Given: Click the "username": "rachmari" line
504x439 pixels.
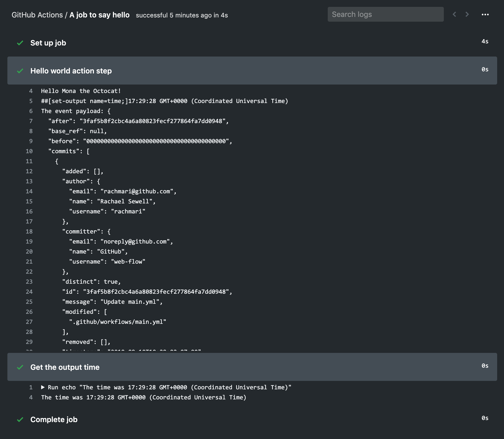Looking at the screenshot, I should pyautogui.click(x=107, y=211).
